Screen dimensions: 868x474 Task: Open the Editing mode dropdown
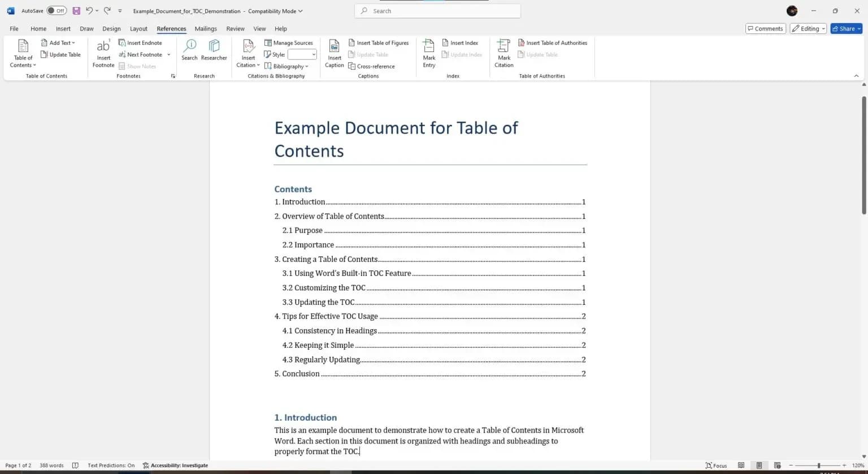pyautogui.click(x=808, y=29)
